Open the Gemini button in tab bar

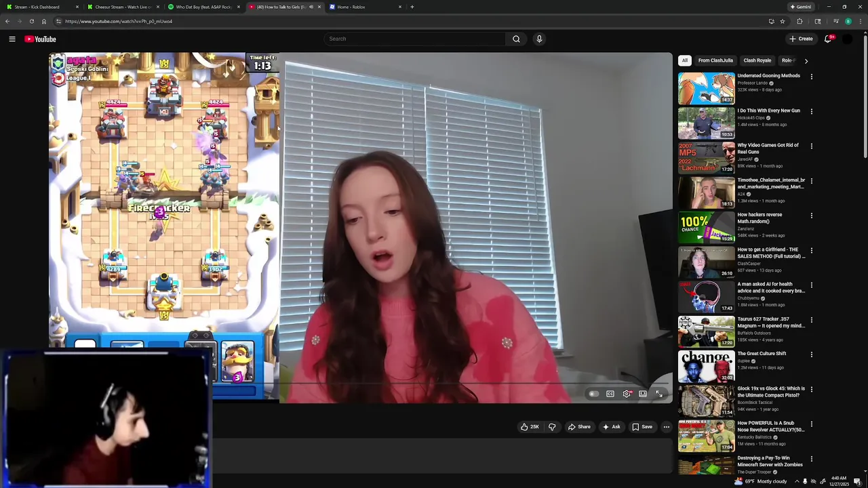[800, 7]
